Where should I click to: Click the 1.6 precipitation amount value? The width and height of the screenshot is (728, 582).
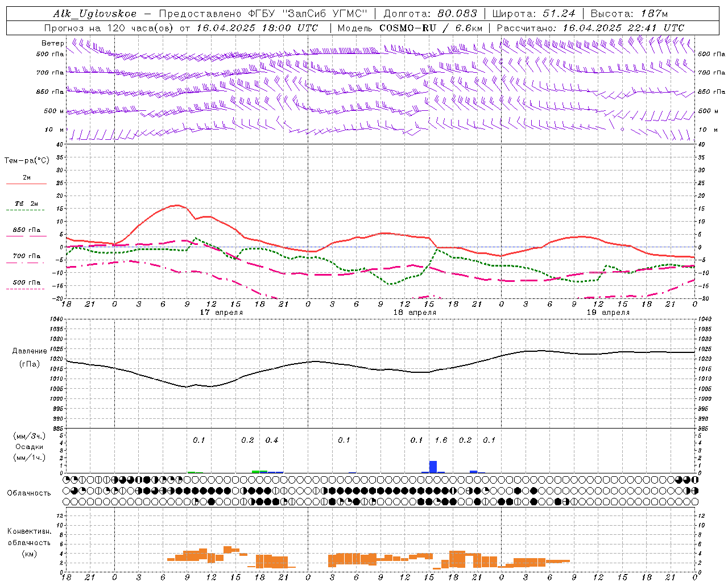[x=441, y=440]
